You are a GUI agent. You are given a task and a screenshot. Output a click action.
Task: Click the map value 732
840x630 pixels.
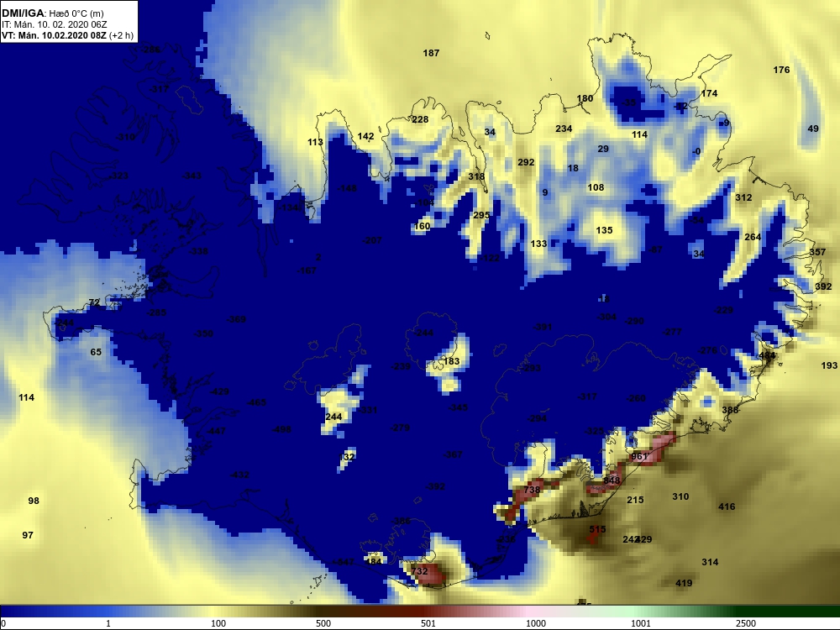(x=419, y=571)
